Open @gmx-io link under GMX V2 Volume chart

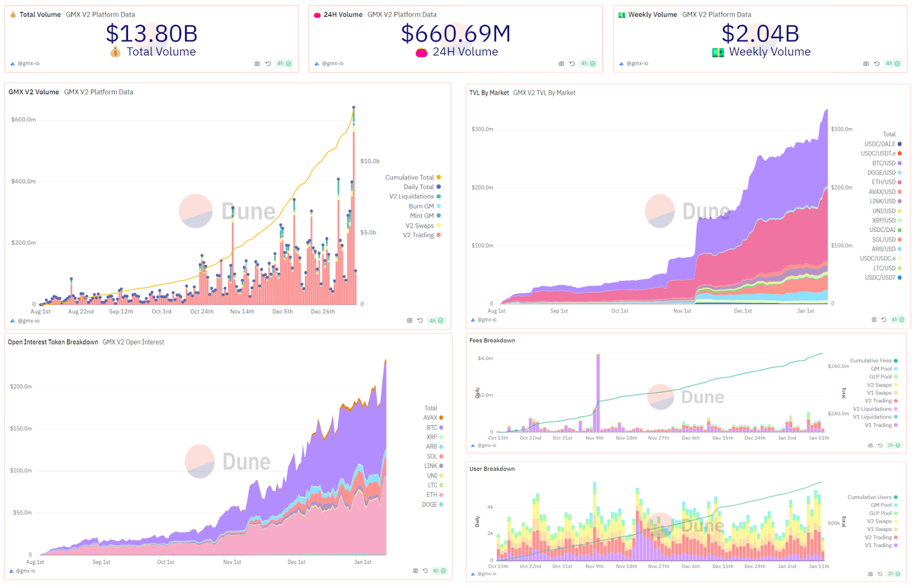(x=28, y=321)
